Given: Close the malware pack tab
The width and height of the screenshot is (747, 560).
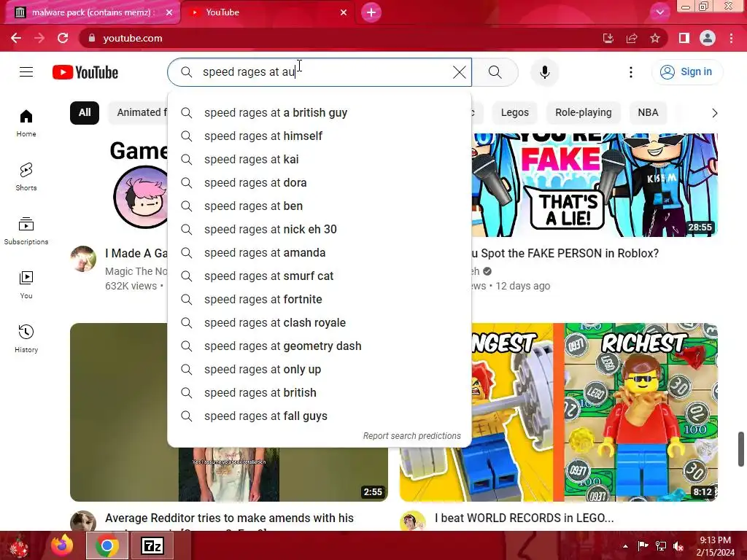Looking at the screenshot, I should pyautogui.click(x=169, y=12).
